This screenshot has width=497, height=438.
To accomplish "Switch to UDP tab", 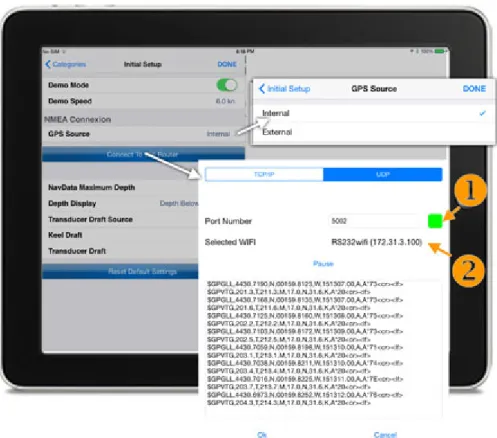I will click(x=383, y=174).
